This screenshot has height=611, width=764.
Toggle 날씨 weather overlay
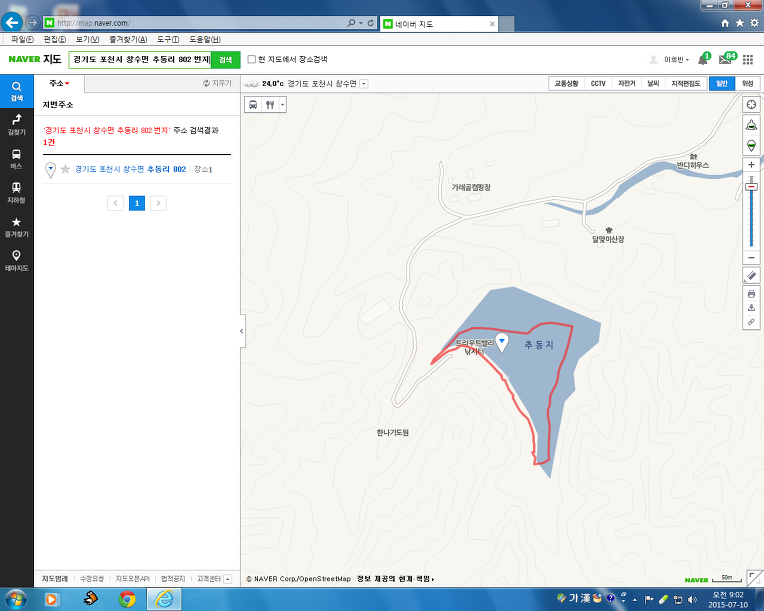point(653,84)
